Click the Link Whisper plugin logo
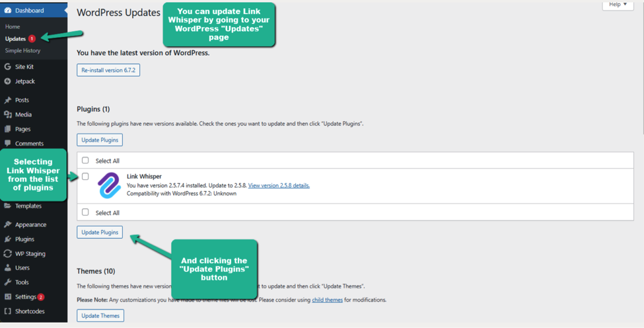The height and width of the screenshot is (328, 644). pos(109,185)
